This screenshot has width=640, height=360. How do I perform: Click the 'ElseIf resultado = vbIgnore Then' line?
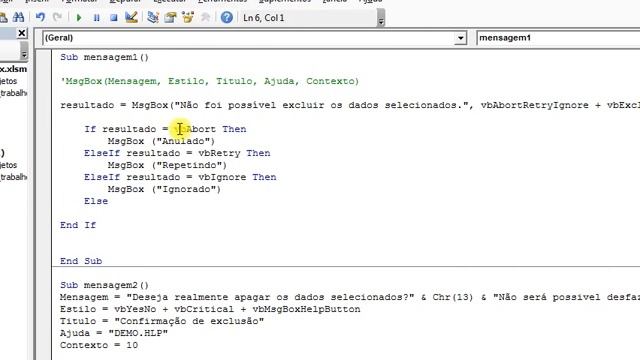coord(180,177)
